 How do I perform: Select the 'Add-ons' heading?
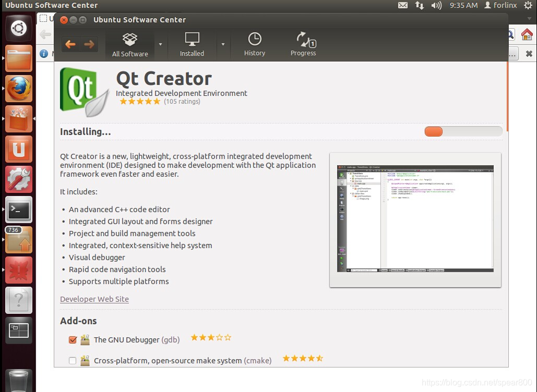(78, 321)
